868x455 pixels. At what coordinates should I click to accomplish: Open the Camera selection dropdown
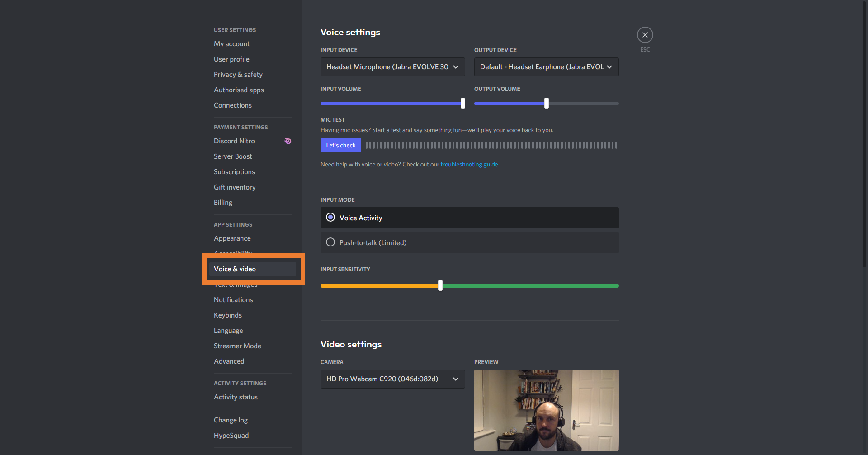[x=392, y=379]
